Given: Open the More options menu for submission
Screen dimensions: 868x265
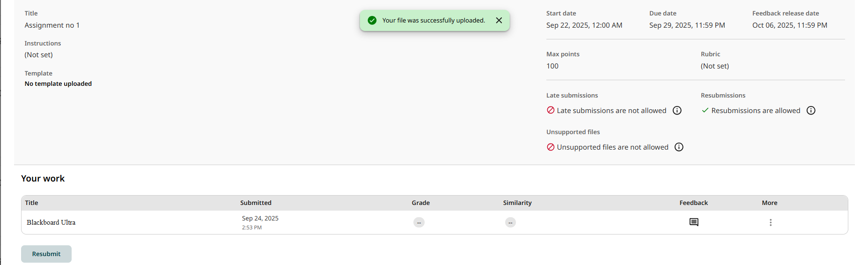Looking at the screenshot, I should coord(770,222).
